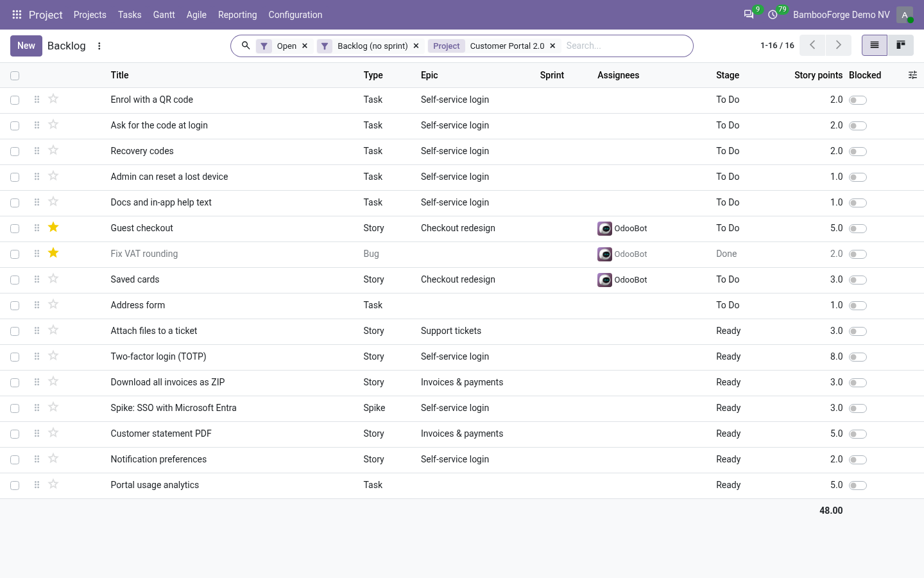Screen dimensions: 924x578
Task: Unstar the Fix VAT rounding bug
Action: pos(53,253)
